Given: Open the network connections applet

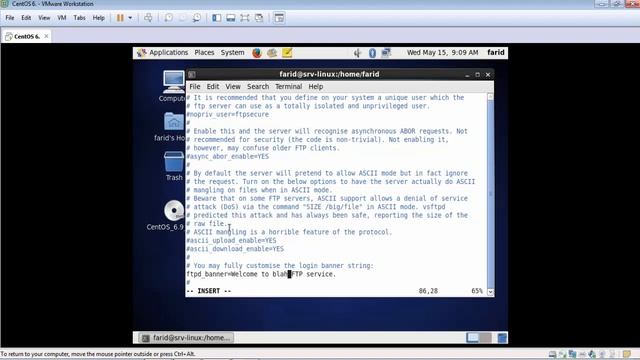Looking at the screenshot, I should (x=386, y=53).
